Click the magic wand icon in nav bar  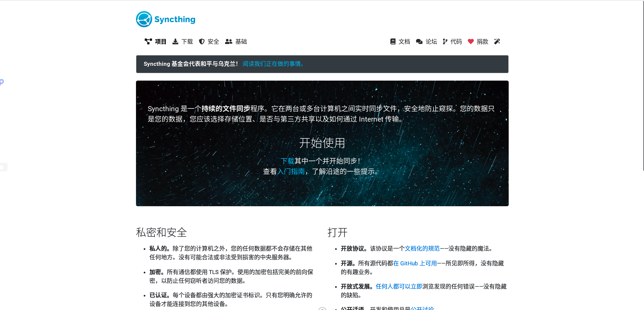pyautogui.click(x=497, y=42)
